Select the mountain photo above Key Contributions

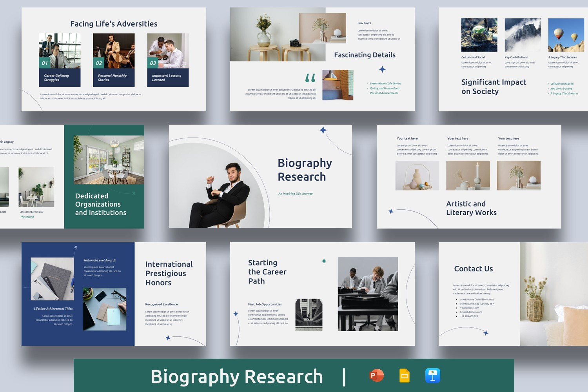(522, 35)
